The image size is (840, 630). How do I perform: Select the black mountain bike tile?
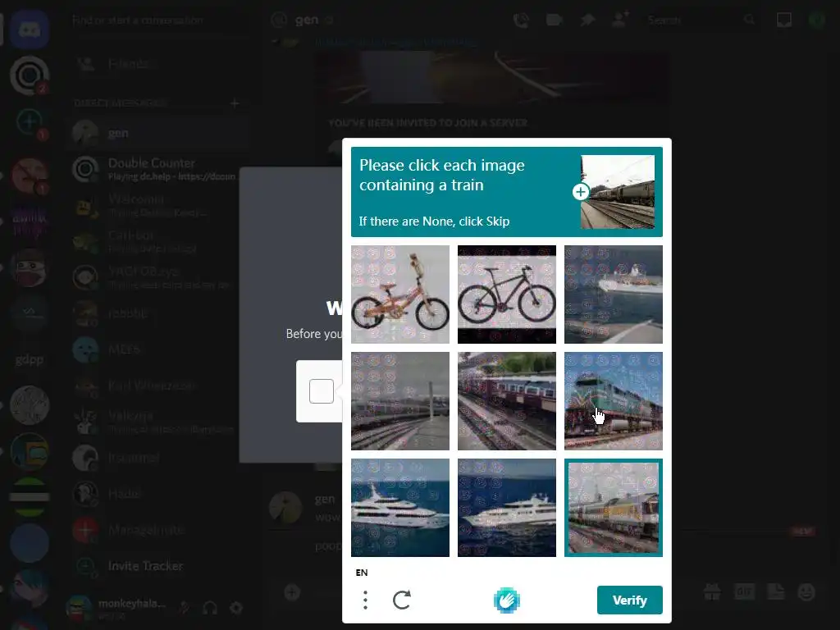point(507,294)
